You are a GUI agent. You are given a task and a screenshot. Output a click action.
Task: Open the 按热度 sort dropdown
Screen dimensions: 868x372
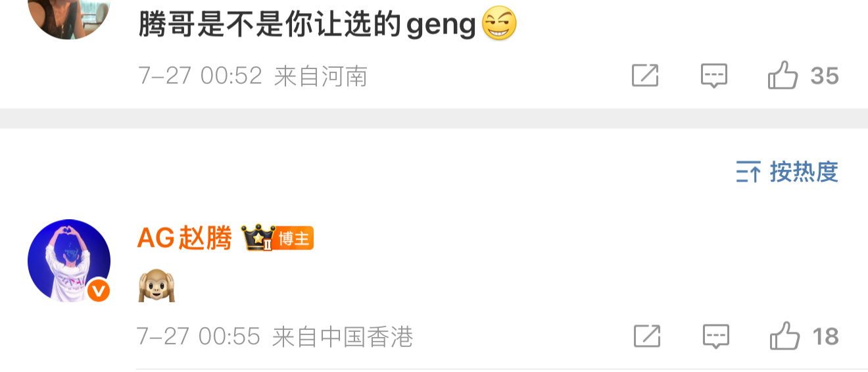tap(787, 172)
